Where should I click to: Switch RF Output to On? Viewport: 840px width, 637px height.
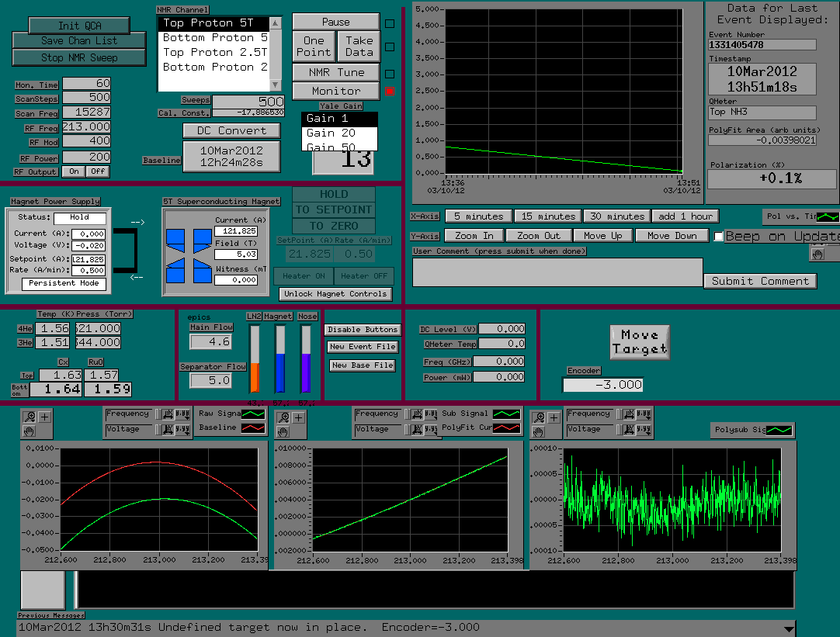coord(74,171)
